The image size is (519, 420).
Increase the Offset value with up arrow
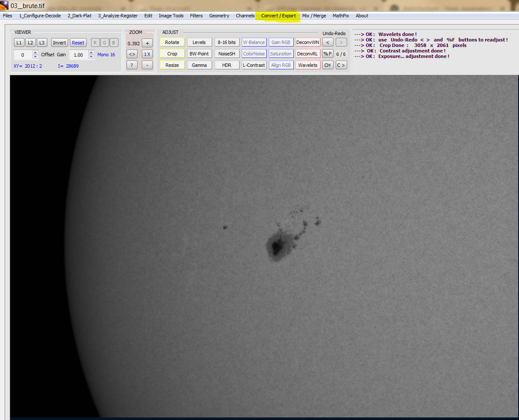click(36, 52)
